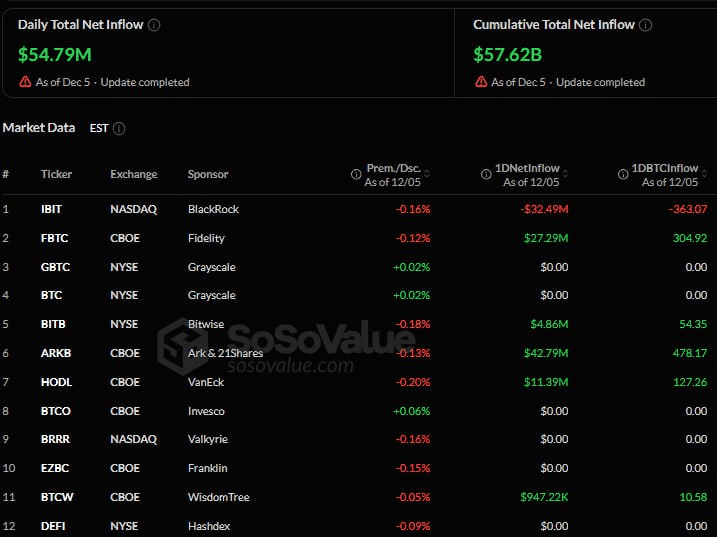Click Bitwise sponsor name
Screen dimensions: 717x537
point(206,324)
